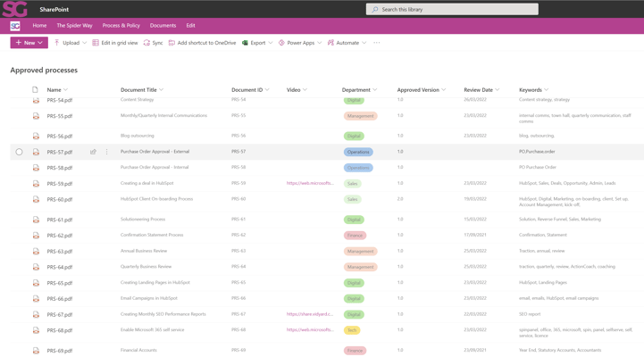The height and width of the screenshot is (357, 644).
Task: Click the toolbar overflow ellipsis icon
Action: pos(377,43)
